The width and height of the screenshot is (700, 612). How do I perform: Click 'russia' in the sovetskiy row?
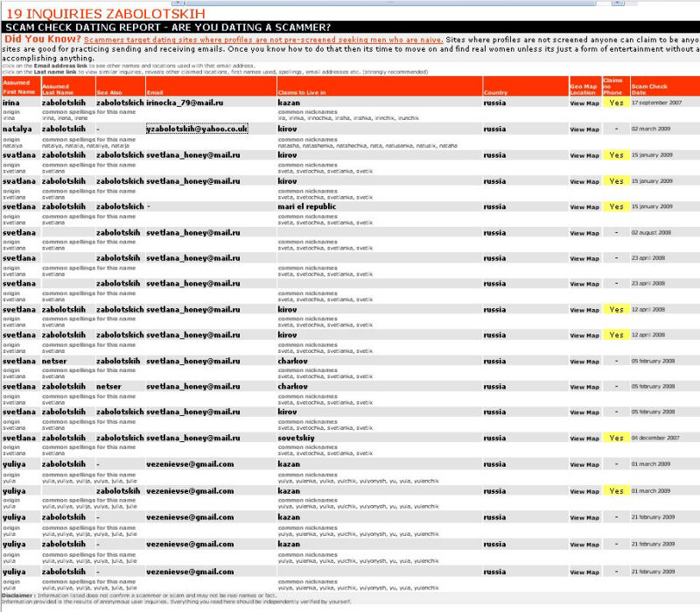click(494, 438)
